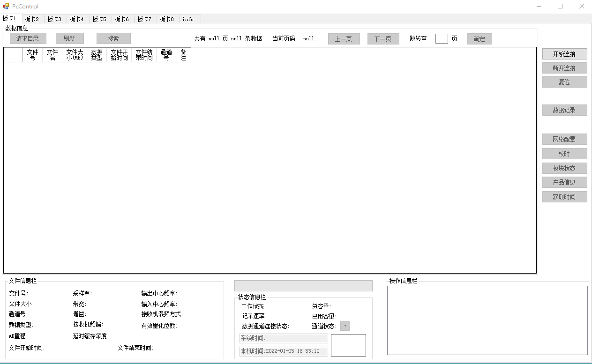Click the 搜索 search button
The image size is (592, 364).
pos(113,38)
